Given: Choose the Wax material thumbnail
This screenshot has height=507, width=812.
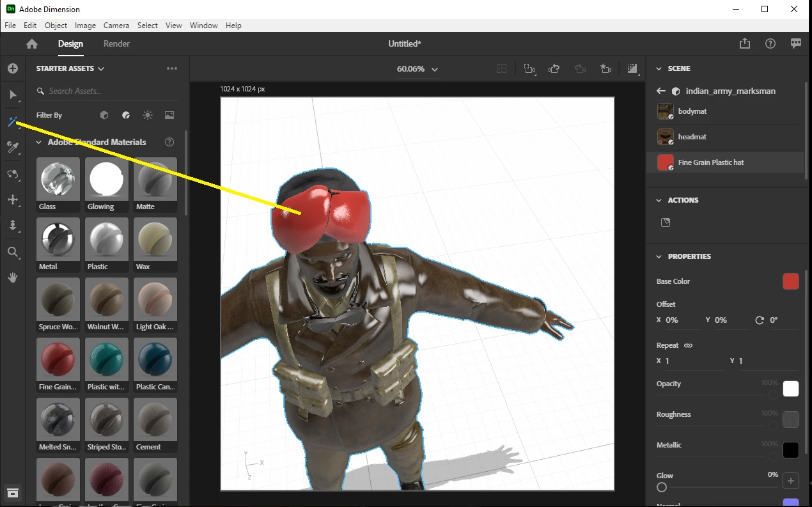Looking at the screenshot, I should point(155,245).
